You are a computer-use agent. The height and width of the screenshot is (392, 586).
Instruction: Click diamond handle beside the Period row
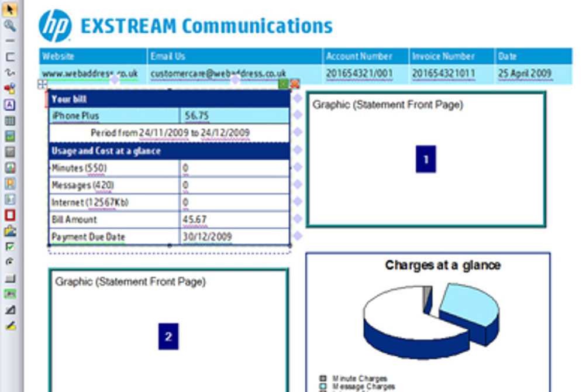point(298,132)
